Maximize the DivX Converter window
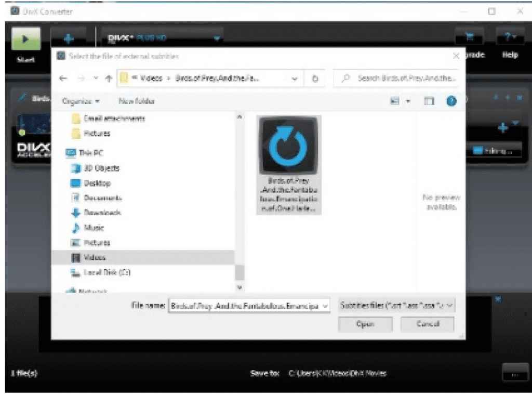The width and height of the screenshot is (532, 394). pyautogui.click(x=492, y=11)
